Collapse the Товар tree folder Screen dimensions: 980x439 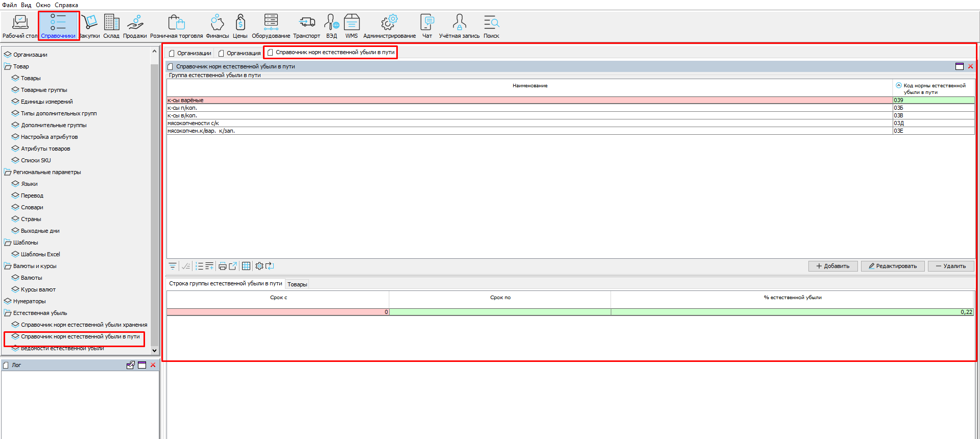click(x=8, y=66)
